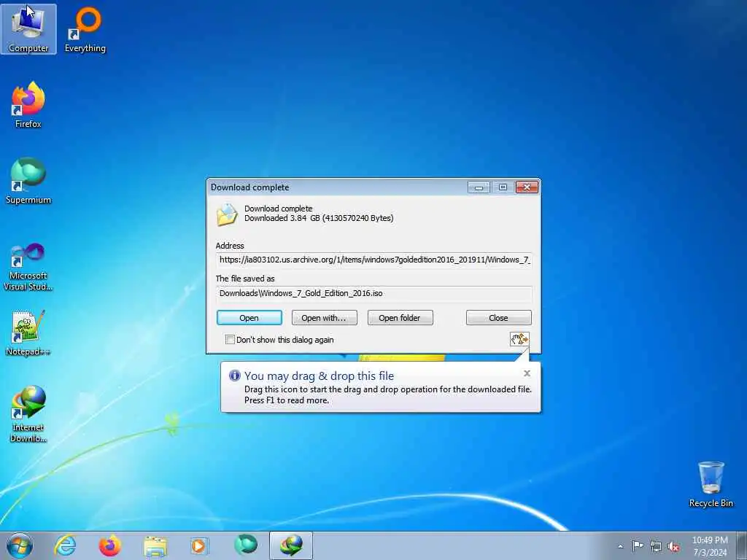Minimize the Download complete dialog

point(479,187)
